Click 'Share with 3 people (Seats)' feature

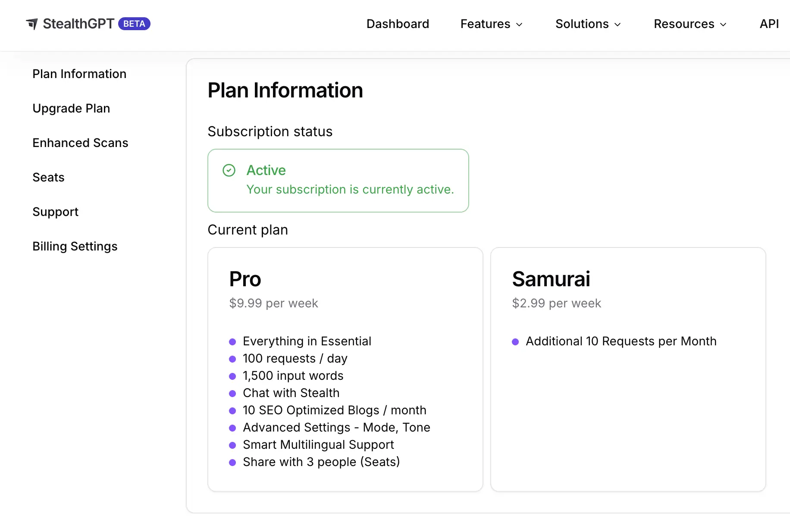tap(321, 462)
